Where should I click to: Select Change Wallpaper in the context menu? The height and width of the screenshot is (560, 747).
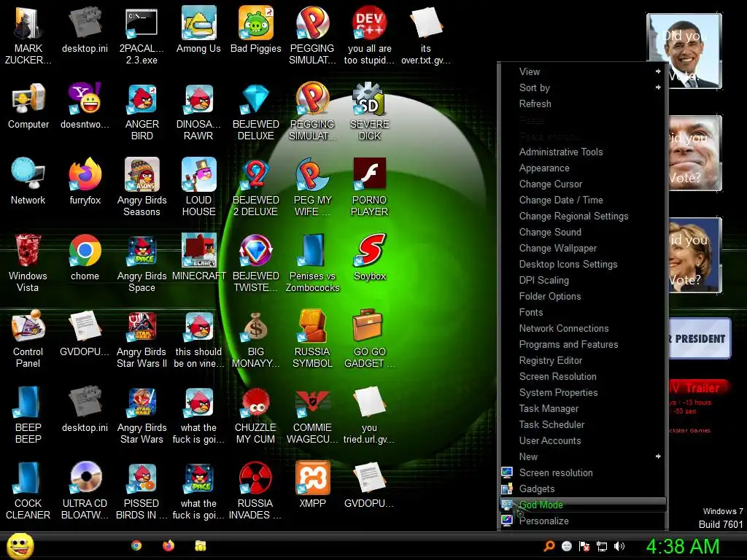(583, 248)
